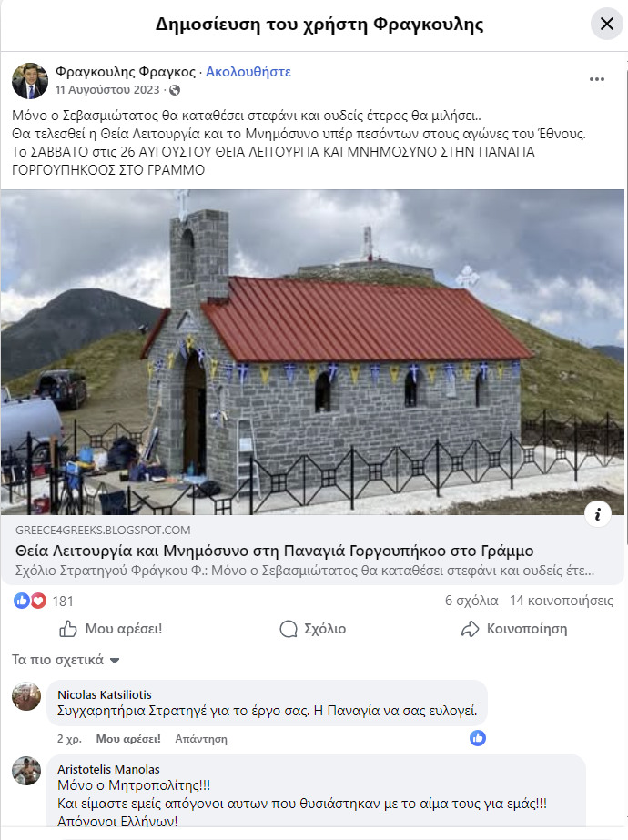Toggle 'Μου αρέσει!' on the post
Screen dimensions: 628x840
[110, 628]
